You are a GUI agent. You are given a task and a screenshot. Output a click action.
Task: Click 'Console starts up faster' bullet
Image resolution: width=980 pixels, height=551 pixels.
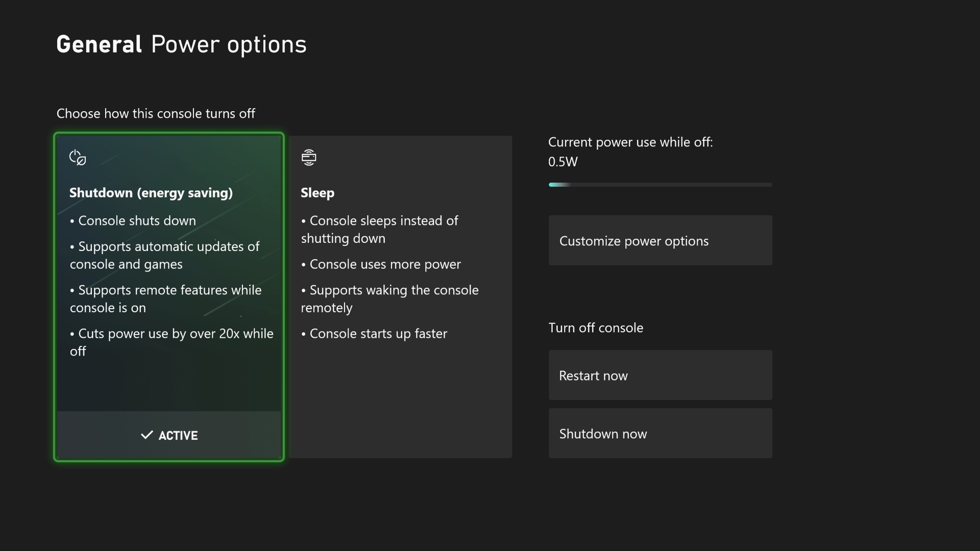378,334
